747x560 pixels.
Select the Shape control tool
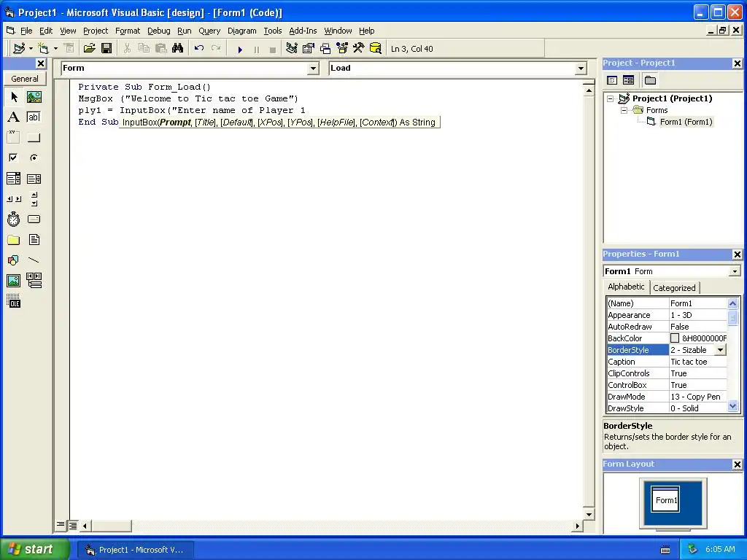(14, 260)
